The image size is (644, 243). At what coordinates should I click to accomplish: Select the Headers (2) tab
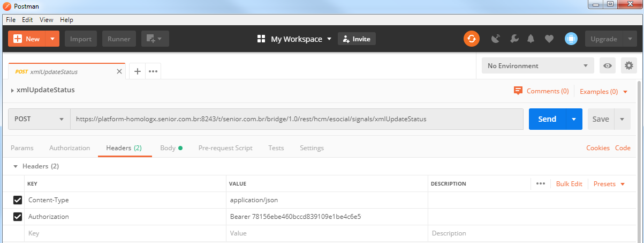(124, 148)
